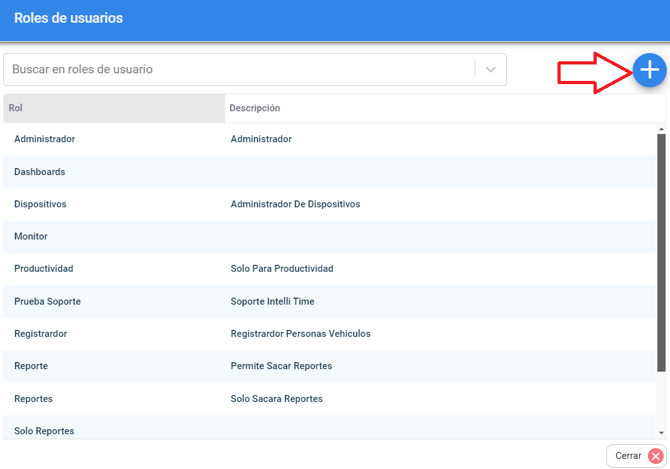Click the vertical scrollbar thumb
This screenshot has height=469, width=670.
pyautogui.click(x=661, y=250)
